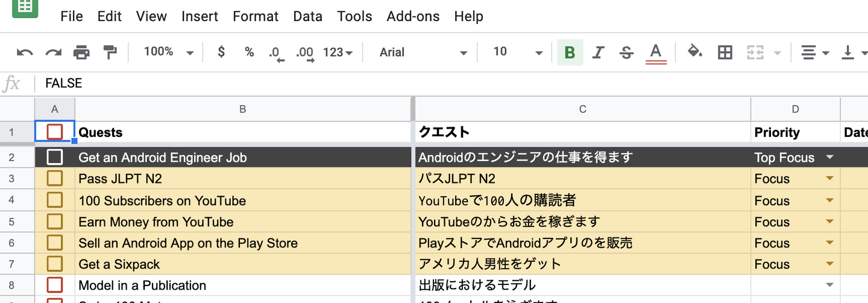Click the Undo arrow icon

[25, 53]
